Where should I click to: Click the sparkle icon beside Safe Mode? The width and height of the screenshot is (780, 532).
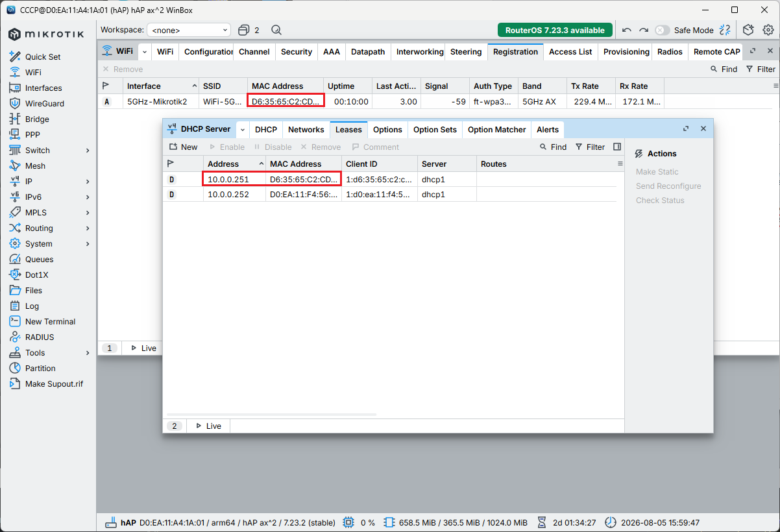point(725,30)
